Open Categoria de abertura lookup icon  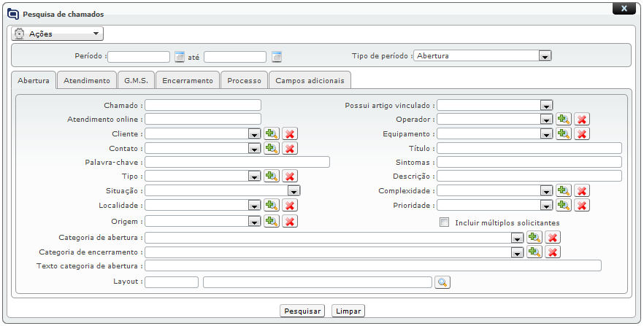(534, 238)
